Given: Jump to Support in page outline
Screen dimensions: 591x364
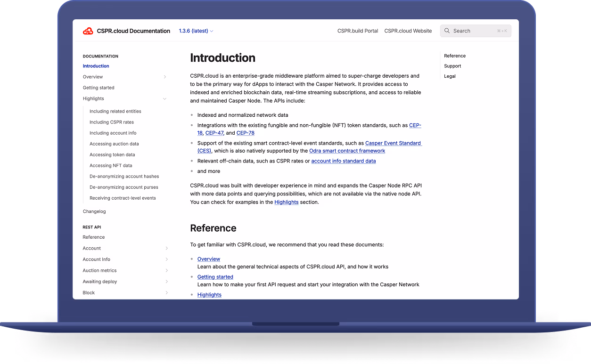Looking at the screenshot, I should [x=452, y=66].
